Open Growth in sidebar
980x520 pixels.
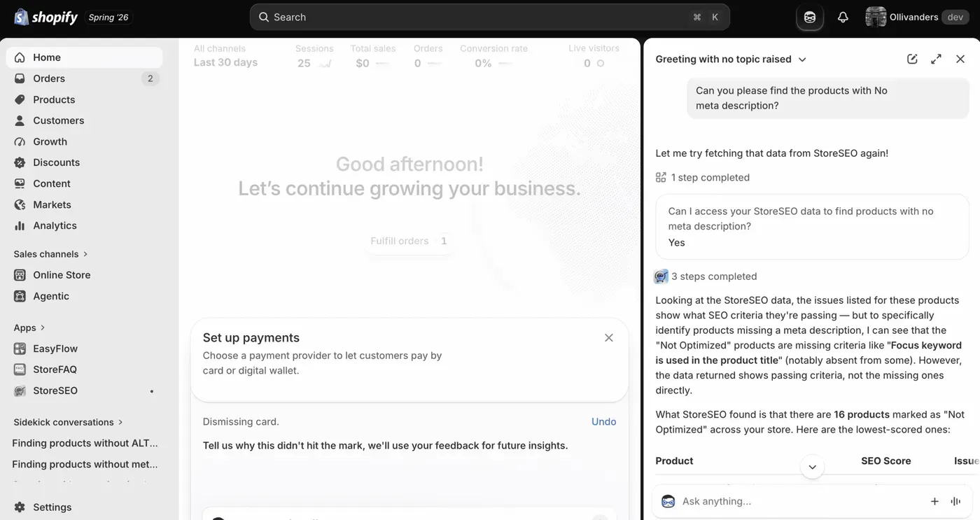click(84, 141)
